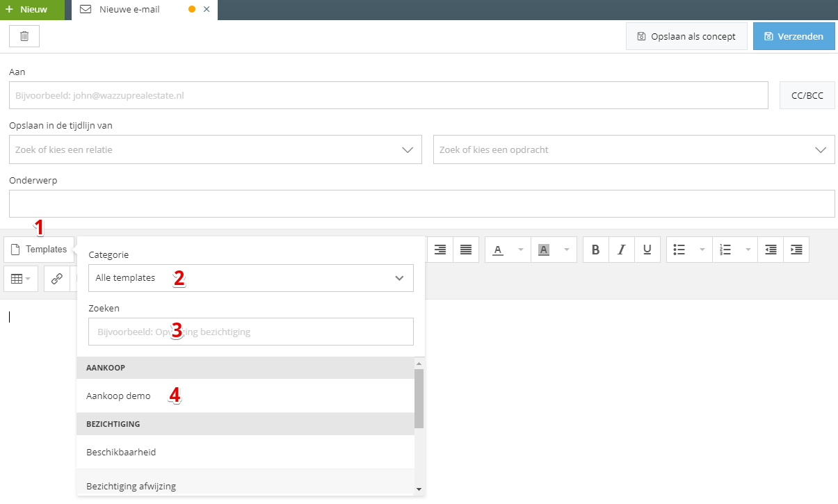
Task: Click template list scrollbar down arrow
Action: pos(419,489)
